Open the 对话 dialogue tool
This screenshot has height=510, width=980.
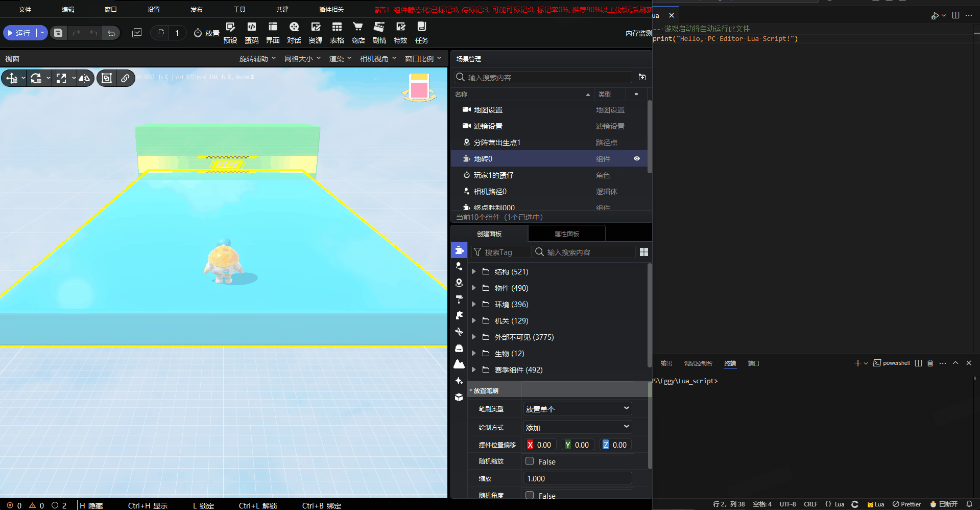(294, 32)
